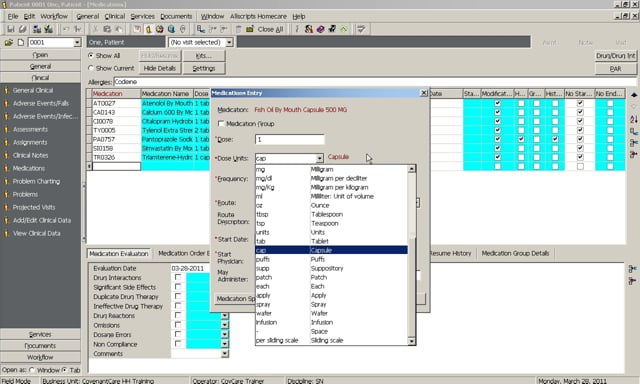
Task: Select 'mg/Kg' Milligram per kilogram unit
Action: coord(331,187)
